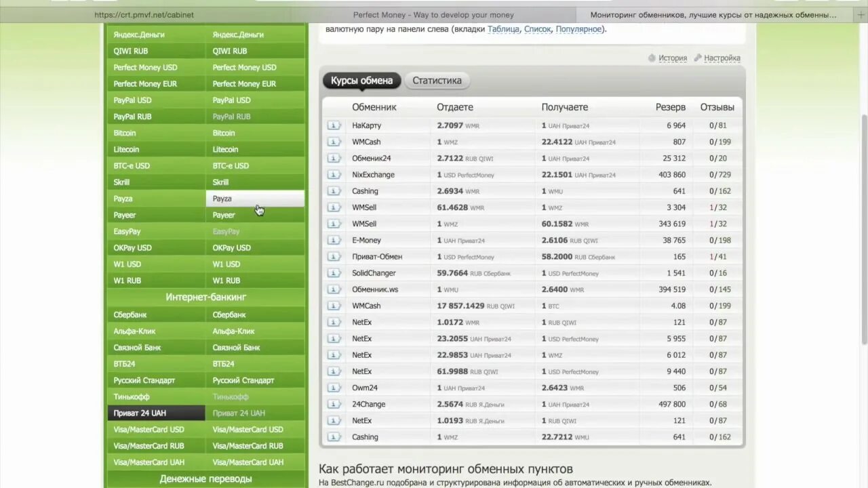Select Skrill in the give column
868x488 pixels.
click(x=156, y=182)
